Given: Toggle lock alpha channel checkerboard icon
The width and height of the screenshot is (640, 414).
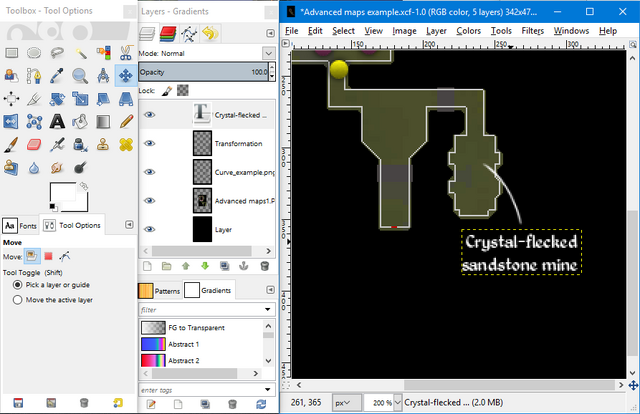Looking at the screenshot, I should (183, 91).
